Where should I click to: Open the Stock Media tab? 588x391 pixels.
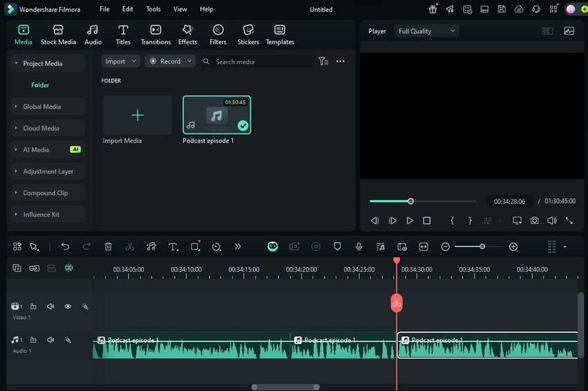(58, 35)
